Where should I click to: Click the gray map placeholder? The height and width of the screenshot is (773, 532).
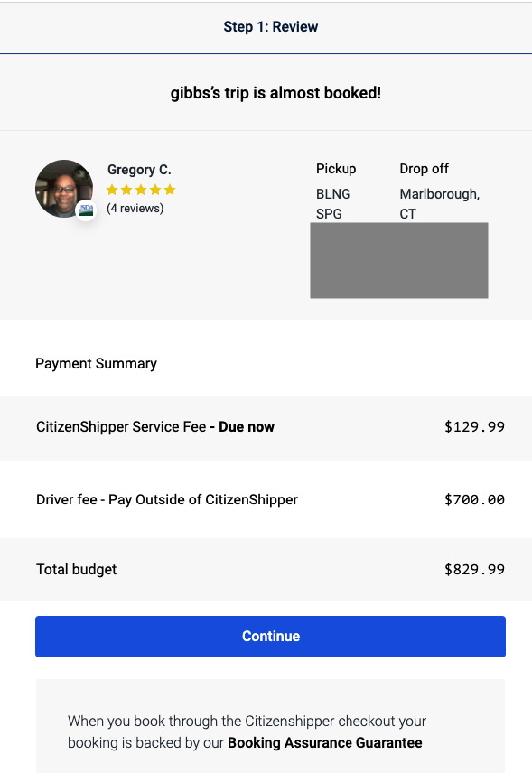click(x=399, y=260)
